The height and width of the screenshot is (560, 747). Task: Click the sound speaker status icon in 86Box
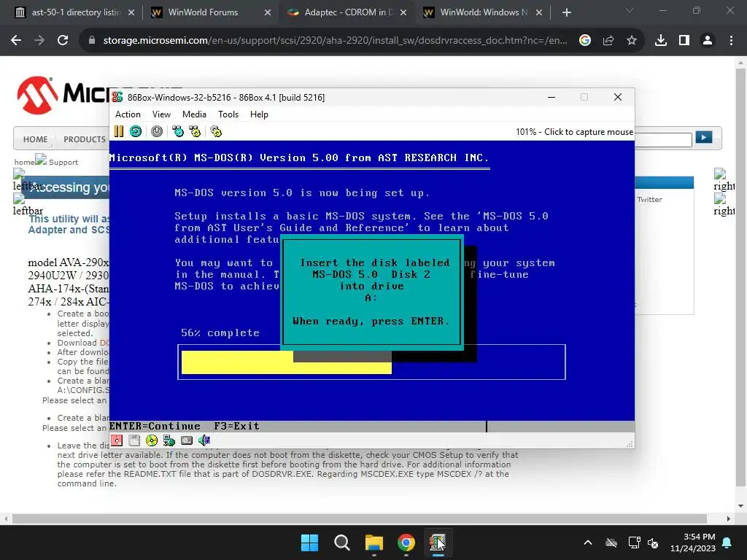[x=204, y=440]
